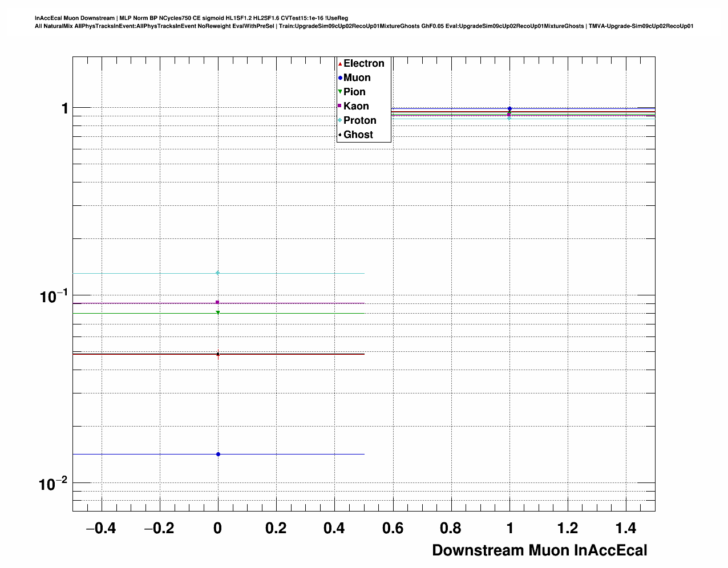Click the y-axis tick label 10⁻²
This screenshot has width=728, height=568.
53,484
